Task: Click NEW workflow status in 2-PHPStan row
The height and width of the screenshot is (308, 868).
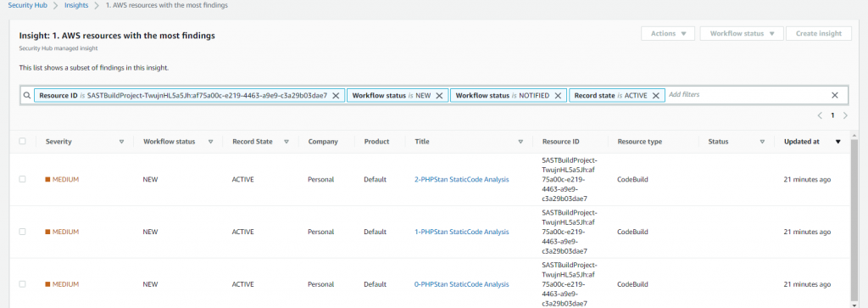Action: pos(151,180)
